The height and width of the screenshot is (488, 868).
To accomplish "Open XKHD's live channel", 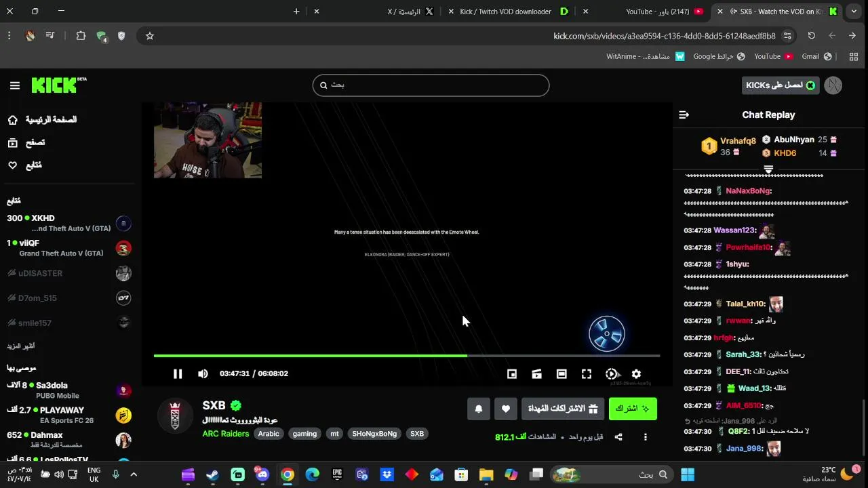I will click(x=68, y=223).
